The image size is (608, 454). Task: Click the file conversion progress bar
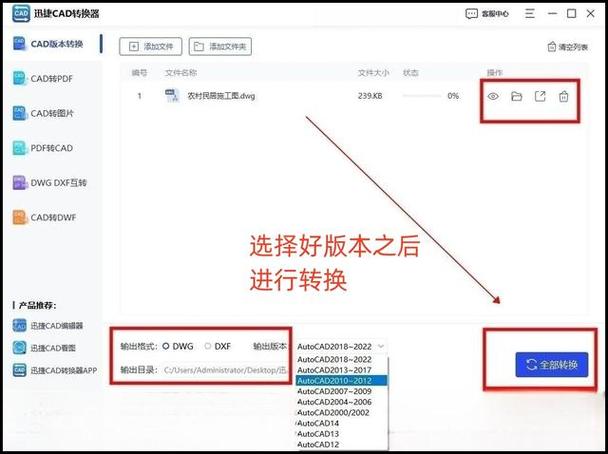tap(422, 96)
